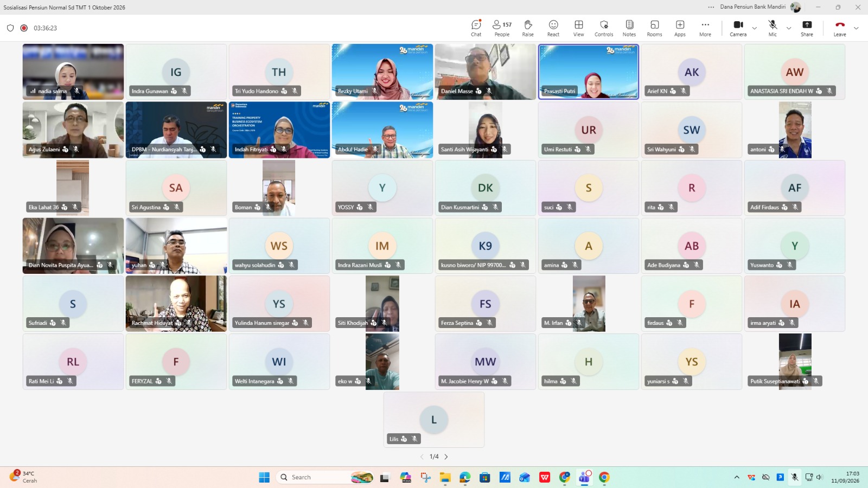Open the People list showing 157
This screenshot has width=868, height=488.
(x=502, y=28)
